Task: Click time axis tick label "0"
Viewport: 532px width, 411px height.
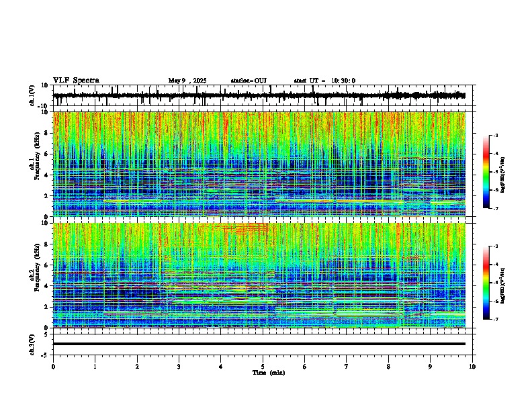Action: click(53, 367)
